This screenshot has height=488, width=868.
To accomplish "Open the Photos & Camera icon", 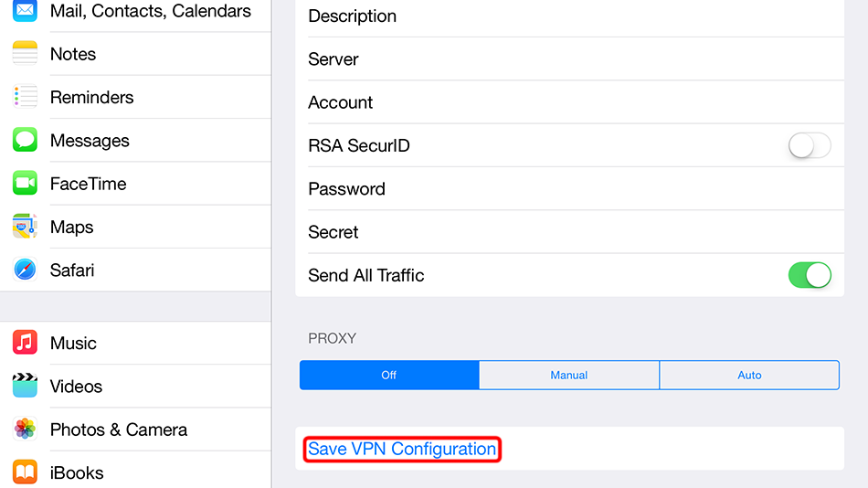I will [25, 430].
